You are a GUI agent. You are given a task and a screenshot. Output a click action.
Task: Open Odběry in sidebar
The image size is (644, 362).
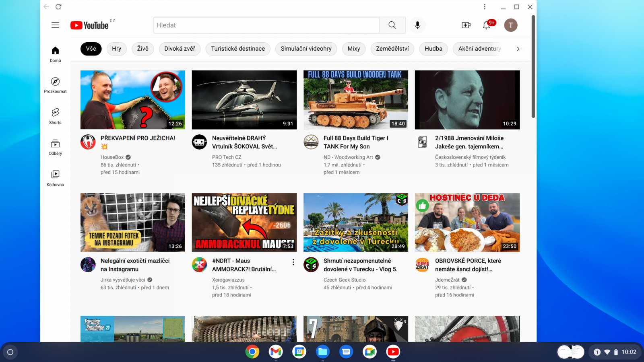point(55,147)
